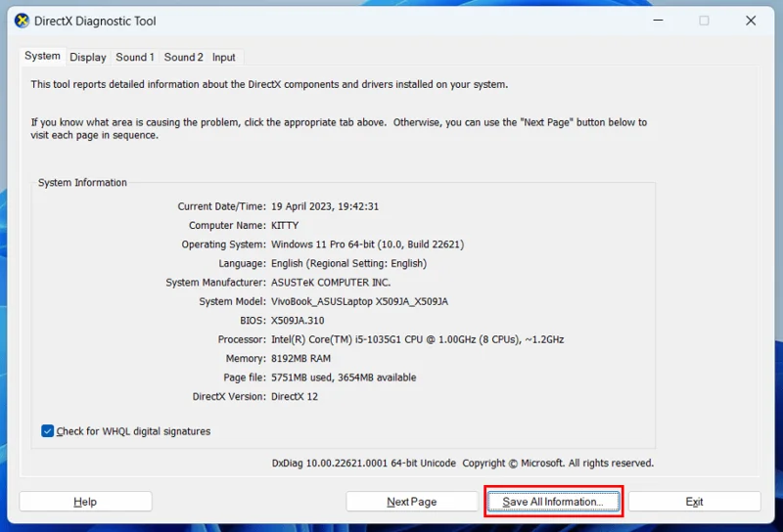Switch to the Input tab
The width and height of the screenshot is (783, 532).
[x=224, y=58]
